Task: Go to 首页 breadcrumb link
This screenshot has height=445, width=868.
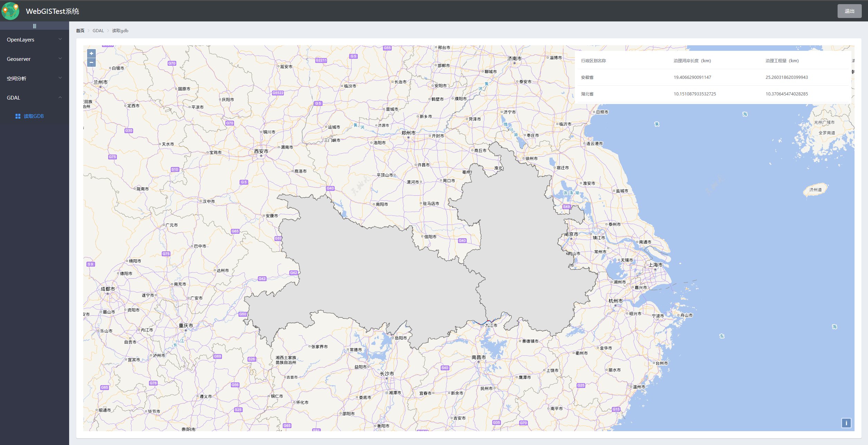Action: [80, 30]
